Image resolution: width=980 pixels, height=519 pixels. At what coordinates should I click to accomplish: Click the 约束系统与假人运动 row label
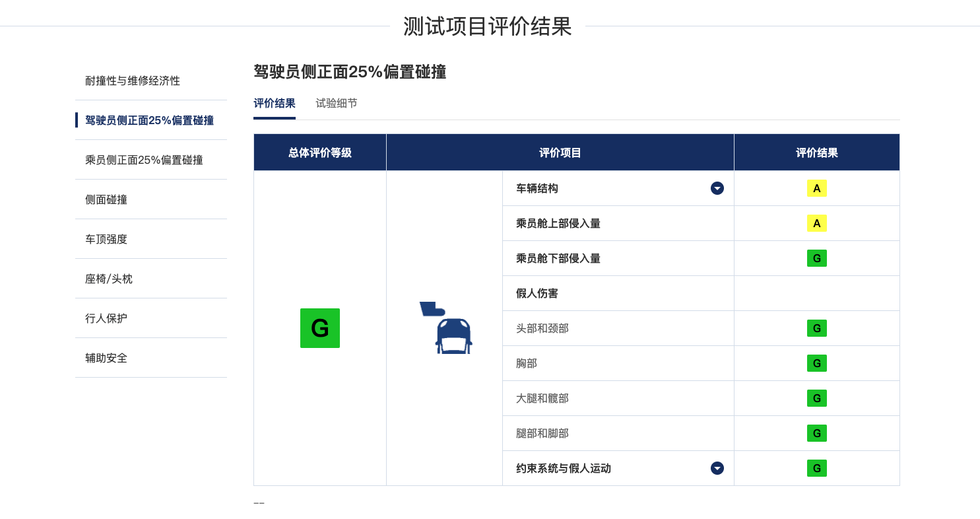point(564,468)
